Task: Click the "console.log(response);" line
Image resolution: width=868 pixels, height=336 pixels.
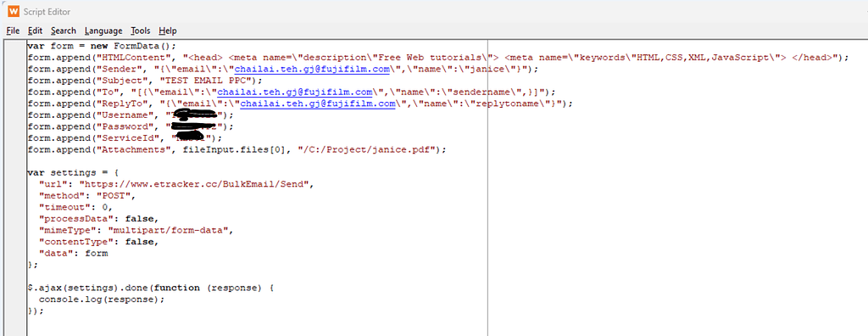Action: tap(102, 300)
